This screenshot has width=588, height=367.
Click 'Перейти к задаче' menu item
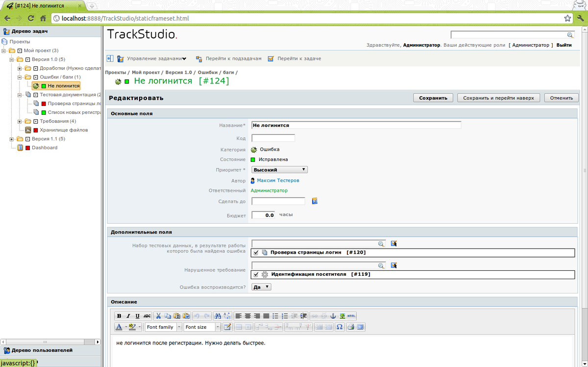pos(299,59)
